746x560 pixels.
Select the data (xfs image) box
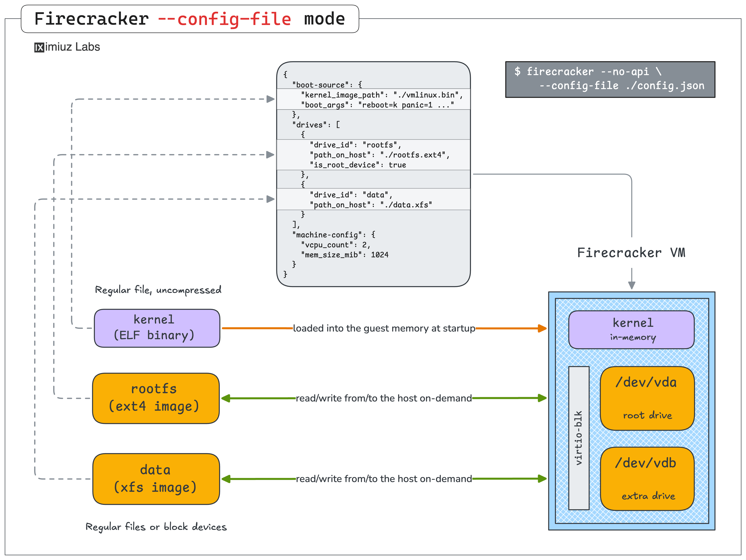point(156,479)
